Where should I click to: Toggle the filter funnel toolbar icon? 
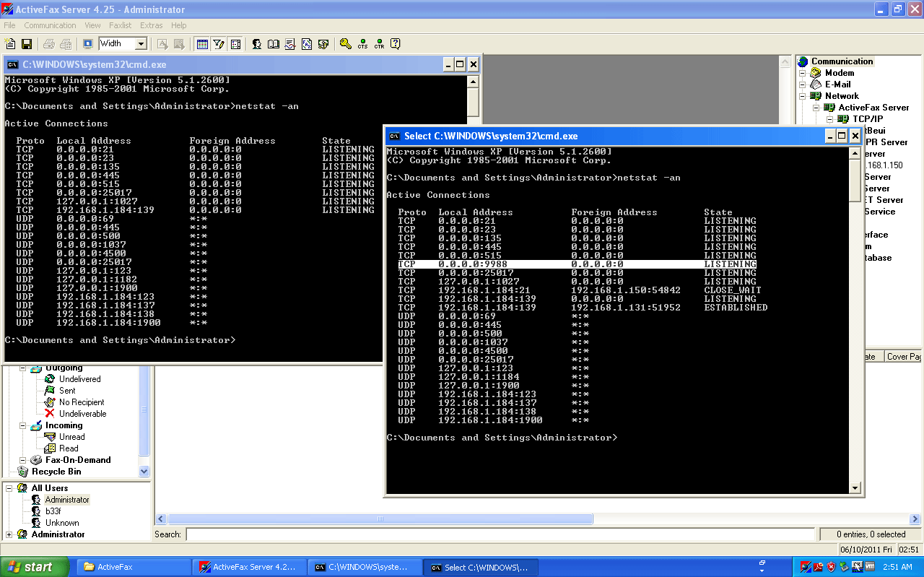coord(219,44)
